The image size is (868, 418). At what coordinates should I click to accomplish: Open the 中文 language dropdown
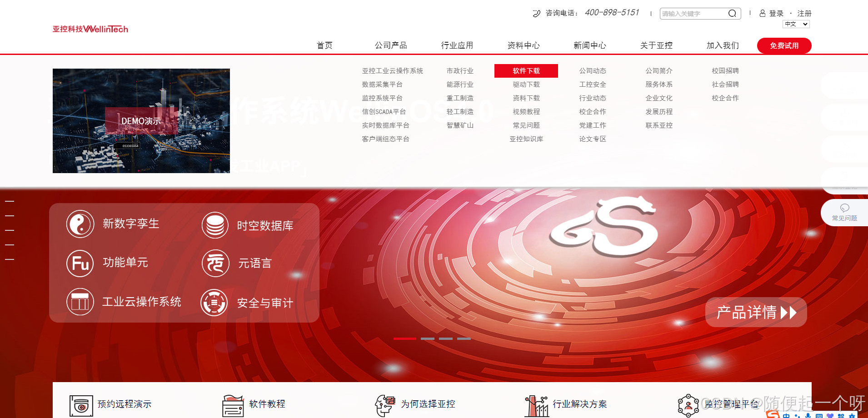tap(796, 24)
